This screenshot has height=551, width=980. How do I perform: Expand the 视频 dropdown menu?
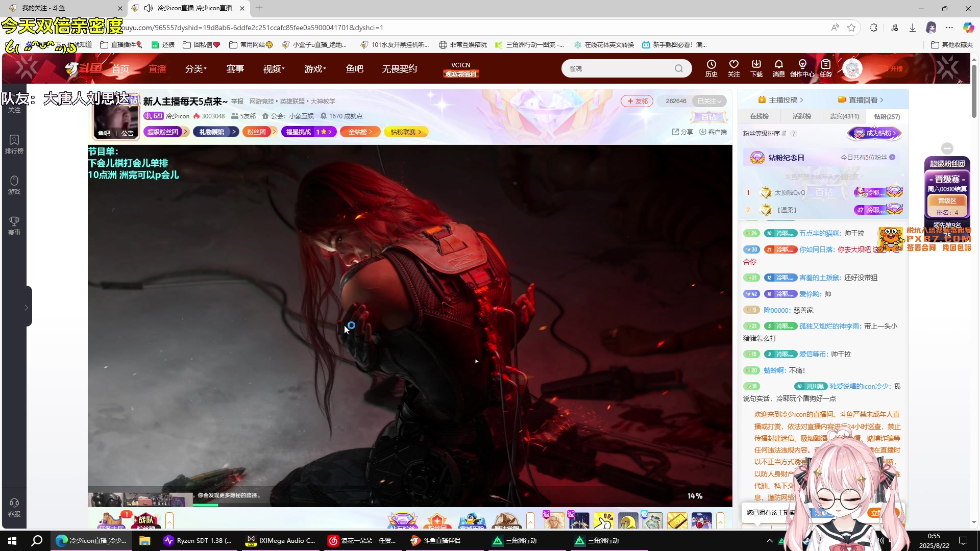[274, 69]
